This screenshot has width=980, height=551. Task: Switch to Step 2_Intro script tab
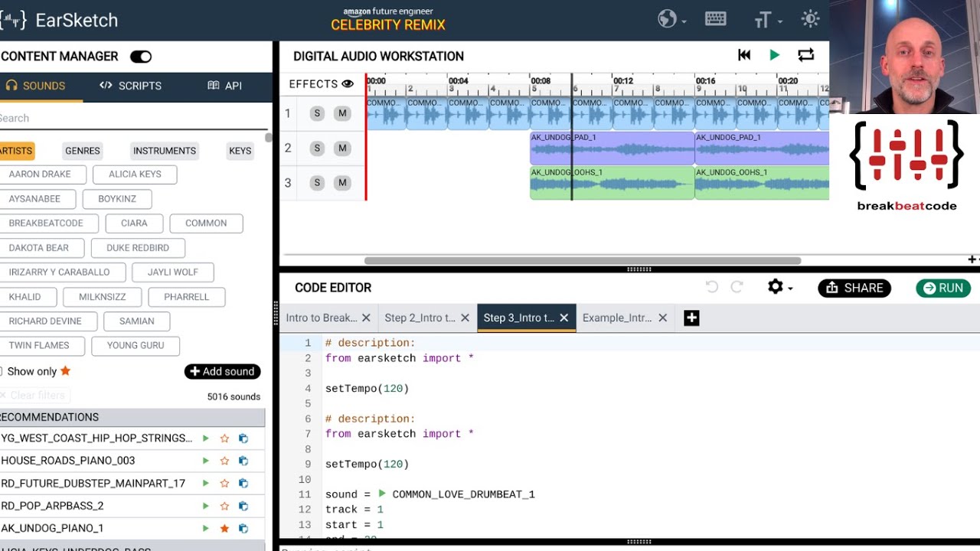pyautogui.click(x=420, y=318)
